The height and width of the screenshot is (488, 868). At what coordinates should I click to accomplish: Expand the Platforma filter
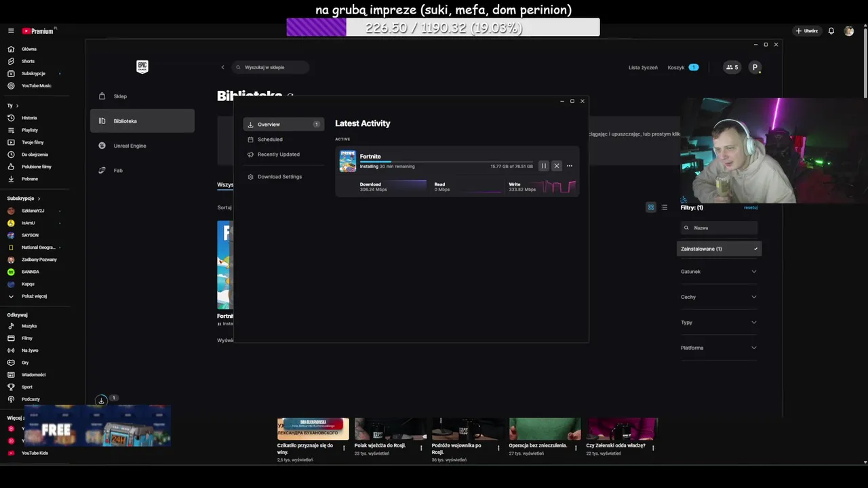pos(719,348)
